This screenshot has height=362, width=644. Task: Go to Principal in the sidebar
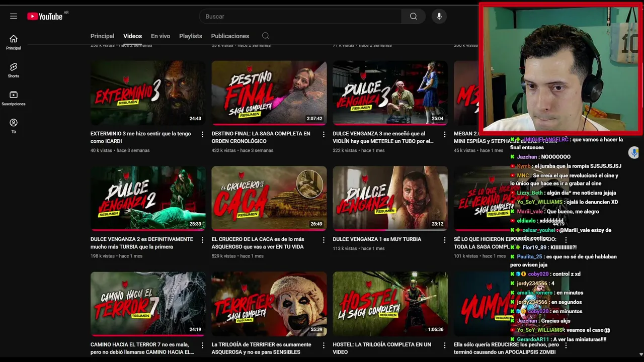[x=14, y=43]
